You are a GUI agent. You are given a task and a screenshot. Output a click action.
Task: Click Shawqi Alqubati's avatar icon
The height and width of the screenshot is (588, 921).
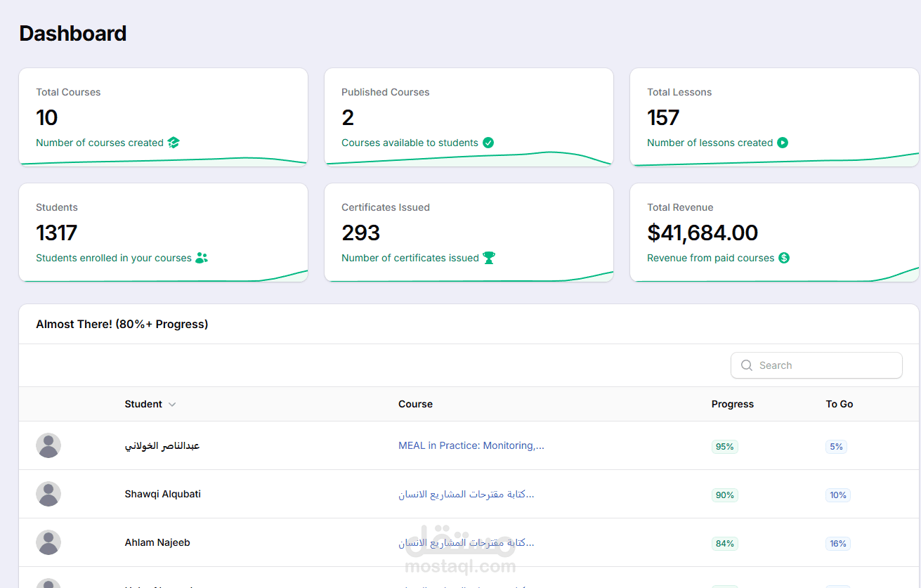click(48, 494)
